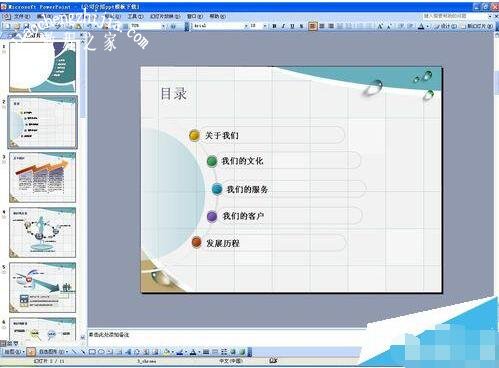Click 我们的客户 text on the slide
The width and height of the screenshot is (499, 368).
pos(243,216)
